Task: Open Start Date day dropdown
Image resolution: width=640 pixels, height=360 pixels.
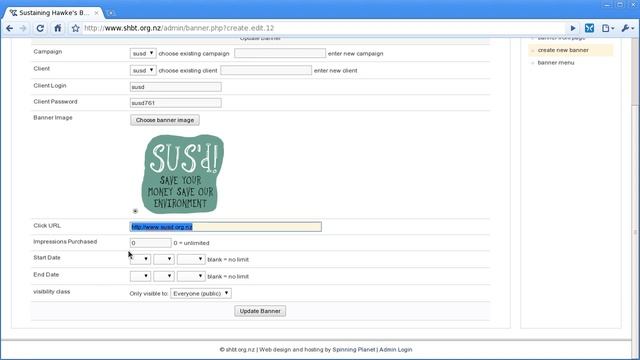Action: pyautogui.click(x=140, y=259)
